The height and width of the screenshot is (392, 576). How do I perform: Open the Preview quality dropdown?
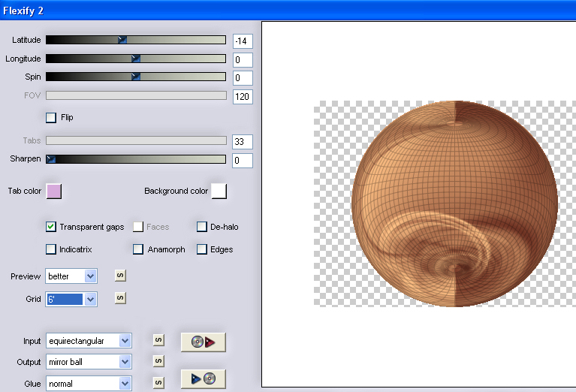(x=90, y=276)
